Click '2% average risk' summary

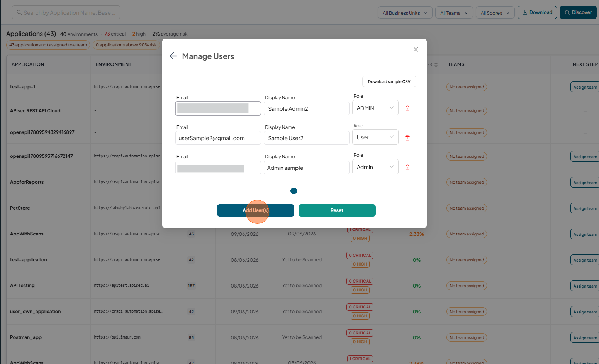pyautogui.click(x=170, y=34)
